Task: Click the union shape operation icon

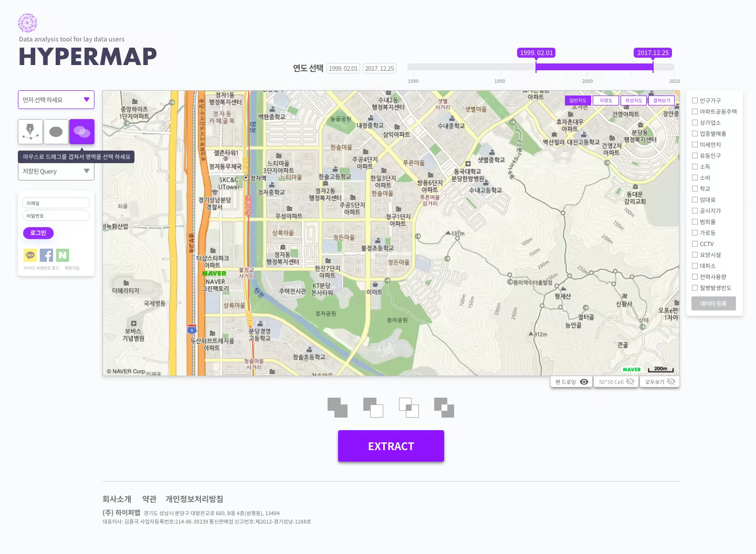Action: [338, 407]
